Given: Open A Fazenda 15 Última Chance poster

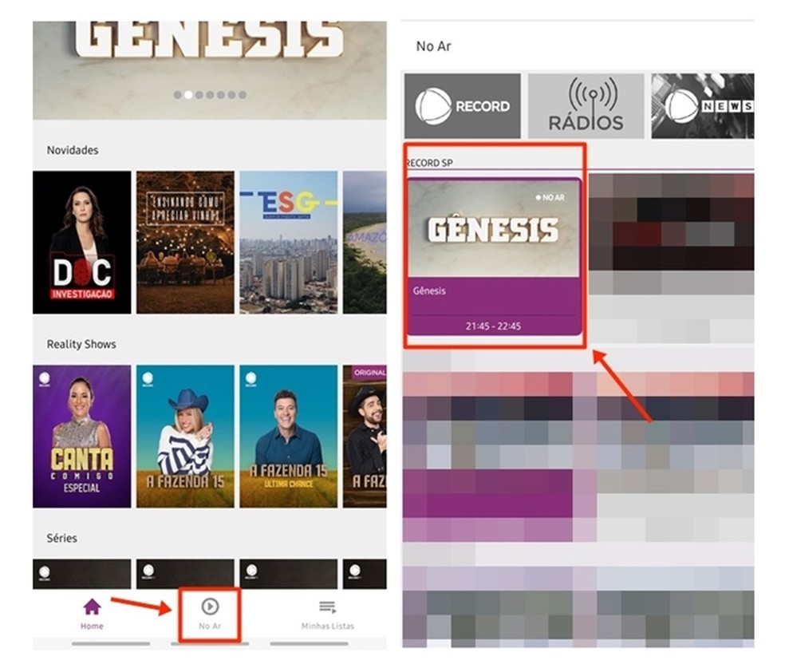Looking at the screenshot, I should tap(288, 436).
